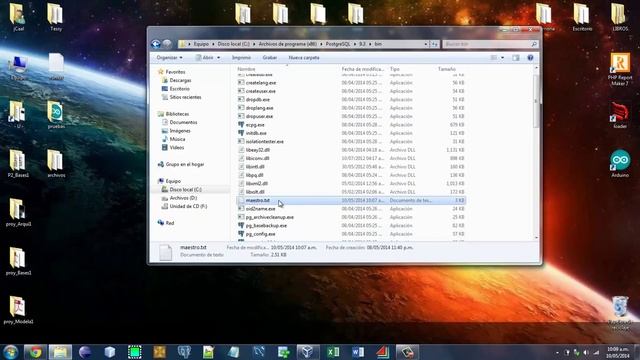The width and height of the screenshot is (640, 360).
Task: Click in the Buscar bin search field
Action: 490,44
